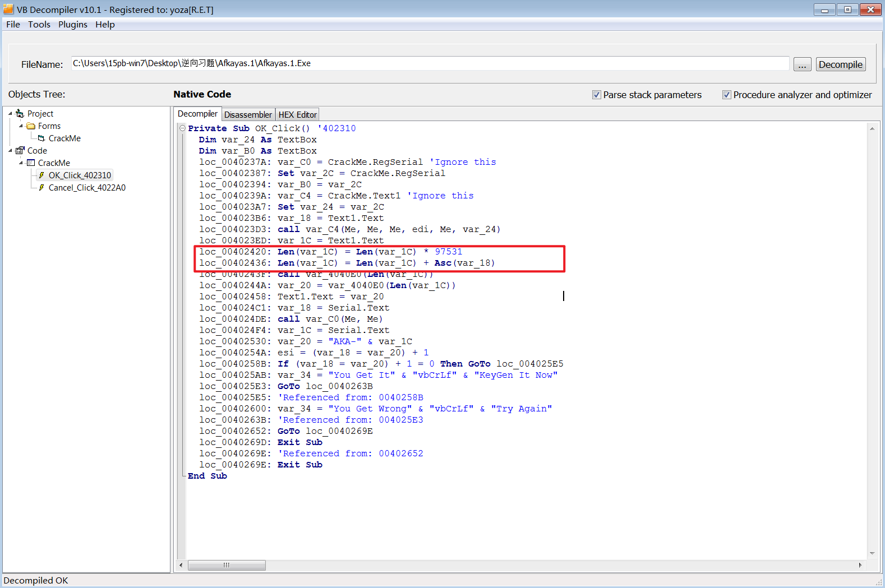885x588 pixels.
Task: Select the CrackMe label under Code
Action: click(54, 163)
